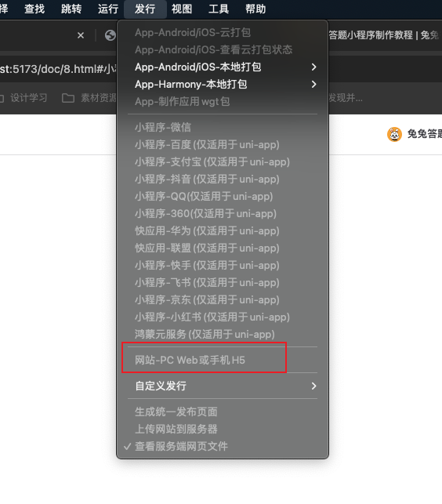
Task: Choose 小程序-快手 publish option
Action: pyautogui.click(x=223, y=266)
